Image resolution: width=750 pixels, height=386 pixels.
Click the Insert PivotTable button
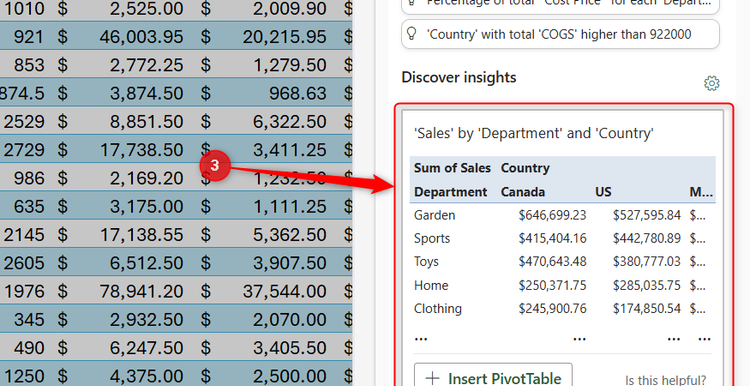(x=493, y=377)
